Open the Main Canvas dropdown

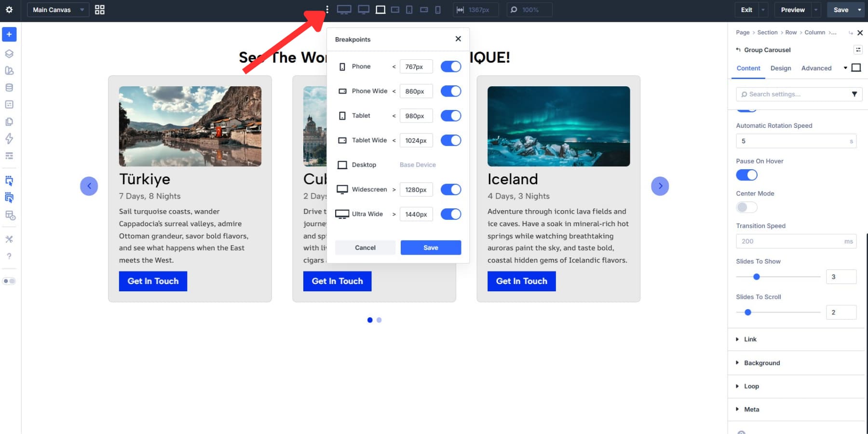click(58, 10)
